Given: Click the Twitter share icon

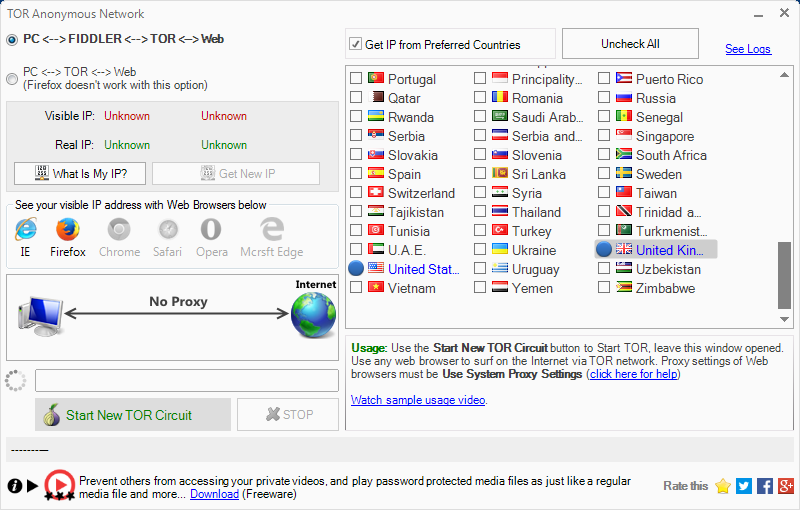Looking at the screenshot, I should [744, 486].
